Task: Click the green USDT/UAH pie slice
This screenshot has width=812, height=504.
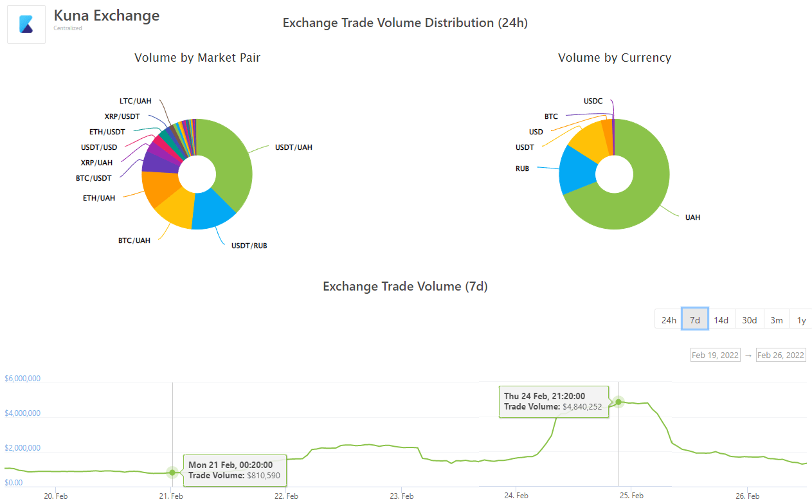Action: point(228,161)
